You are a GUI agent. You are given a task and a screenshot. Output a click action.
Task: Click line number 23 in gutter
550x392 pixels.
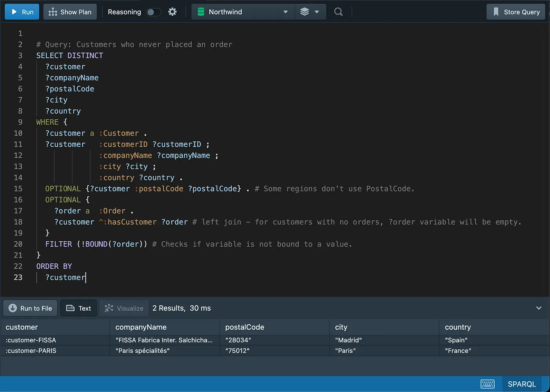18,277
